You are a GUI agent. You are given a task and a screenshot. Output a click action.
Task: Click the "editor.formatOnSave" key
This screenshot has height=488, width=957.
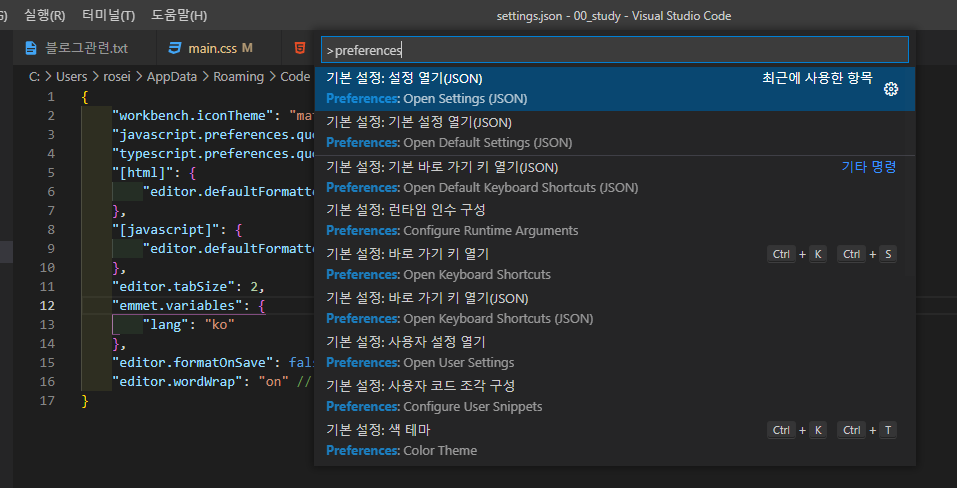click(193, 363)
